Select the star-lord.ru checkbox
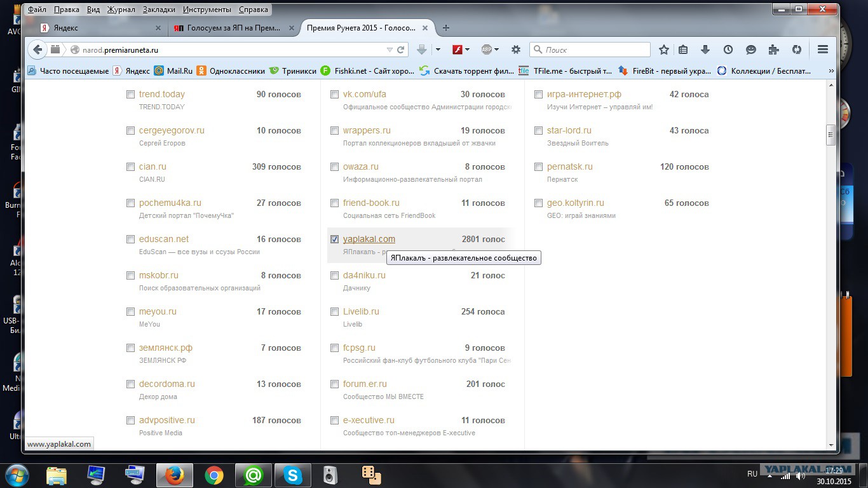The height and width of the screenshot is (488, 868). (538, 131)
